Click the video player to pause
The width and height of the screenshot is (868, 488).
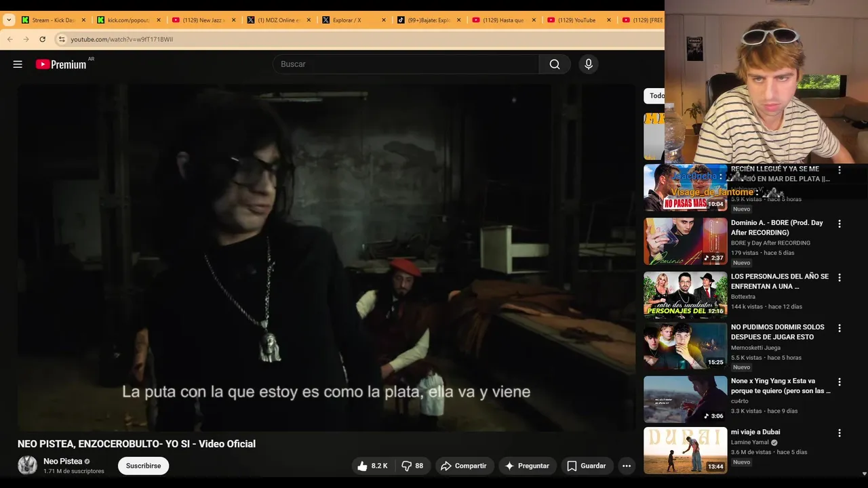click(326, 258)
